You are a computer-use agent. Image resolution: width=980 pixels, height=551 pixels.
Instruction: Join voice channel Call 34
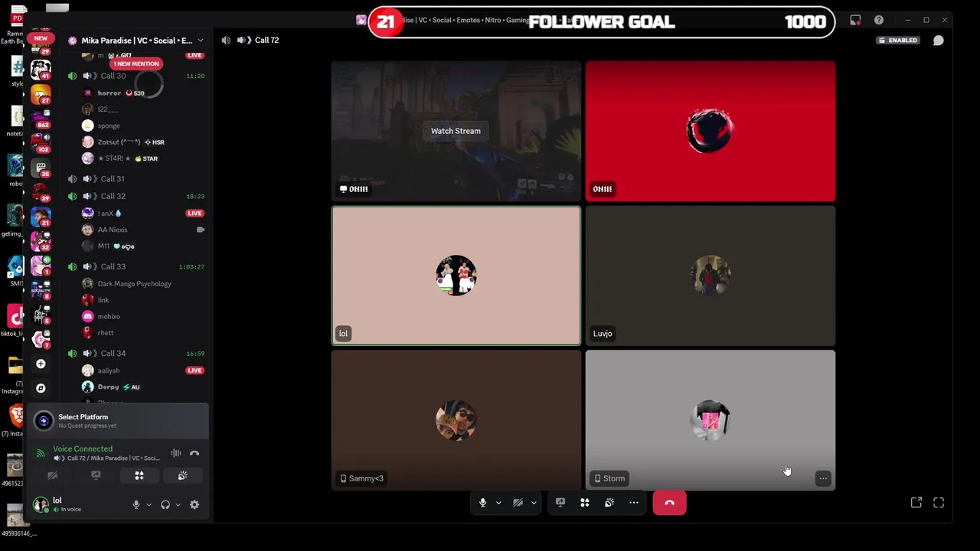click(113, 353)
